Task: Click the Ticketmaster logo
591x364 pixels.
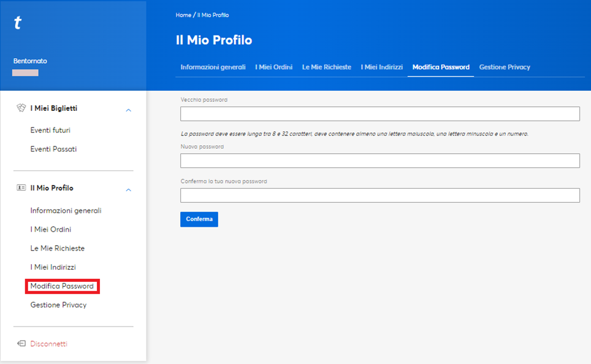Action: click(18, 23)
